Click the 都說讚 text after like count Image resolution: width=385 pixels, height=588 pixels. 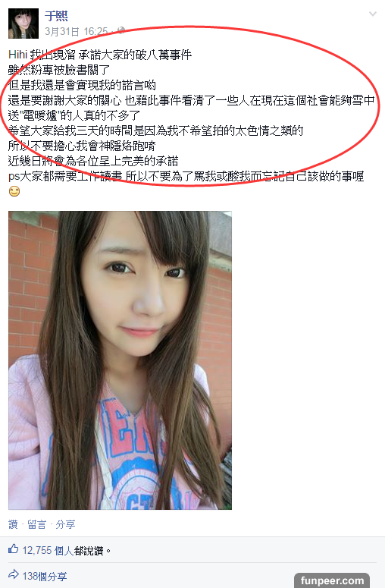(89, 551)
